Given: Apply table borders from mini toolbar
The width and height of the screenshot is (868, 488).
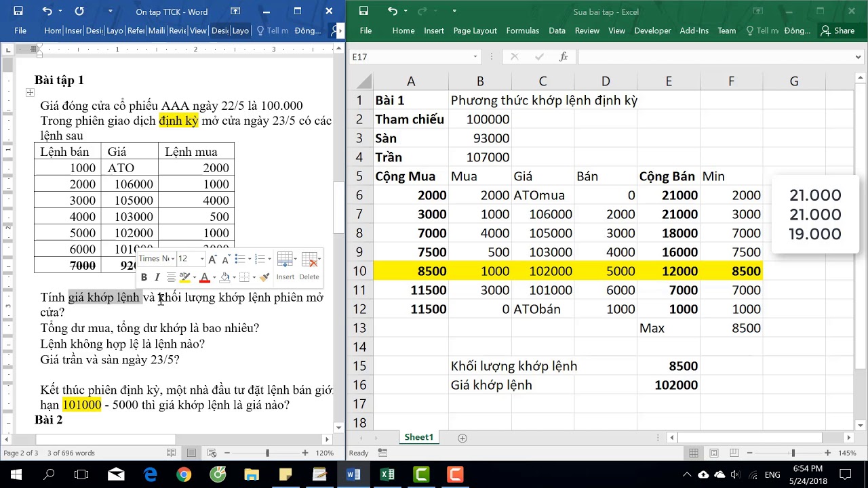Looking at the screenshot, I should point(244,277).
